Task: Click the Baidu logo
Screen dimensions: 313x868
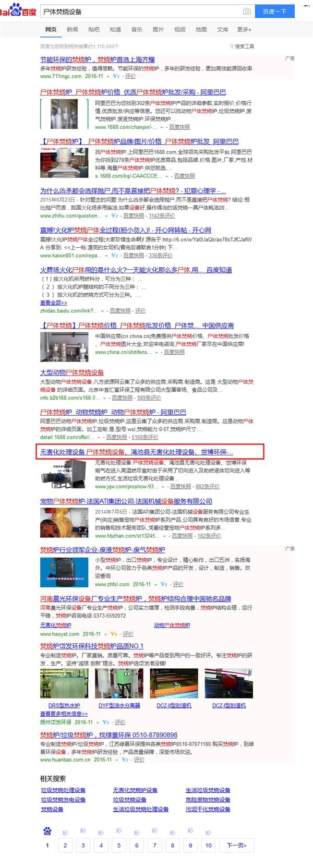Action: pyautogui.click(x=18, y=10)
